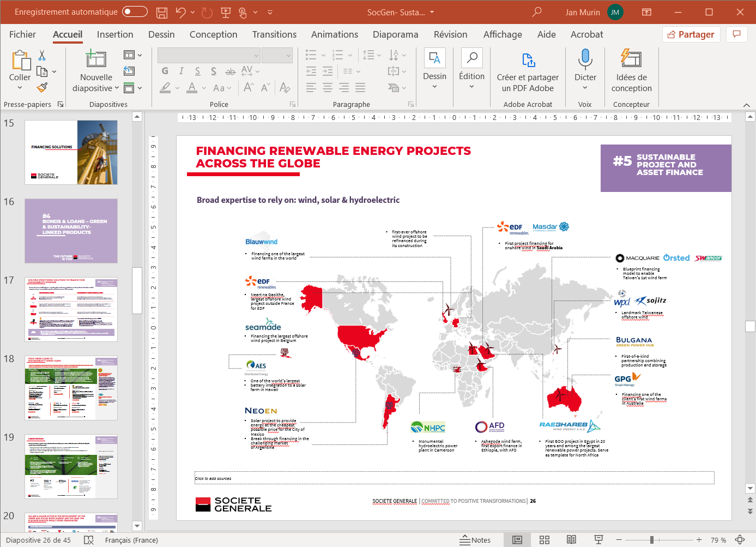Launch slideshow from status bar
Screen dimensions: 756x547
[598, 540]
